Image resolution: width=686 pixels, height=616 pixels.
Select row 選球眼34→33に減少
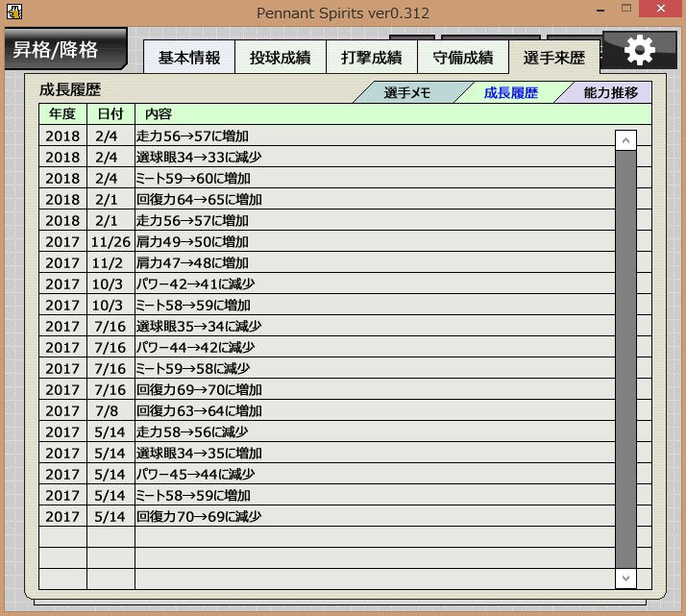pyautogui.click(x=327, y=157)
